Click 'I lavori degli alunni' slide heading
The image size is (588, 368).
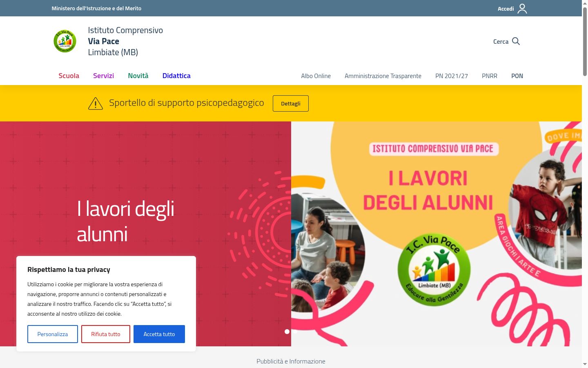click(126, 221)
